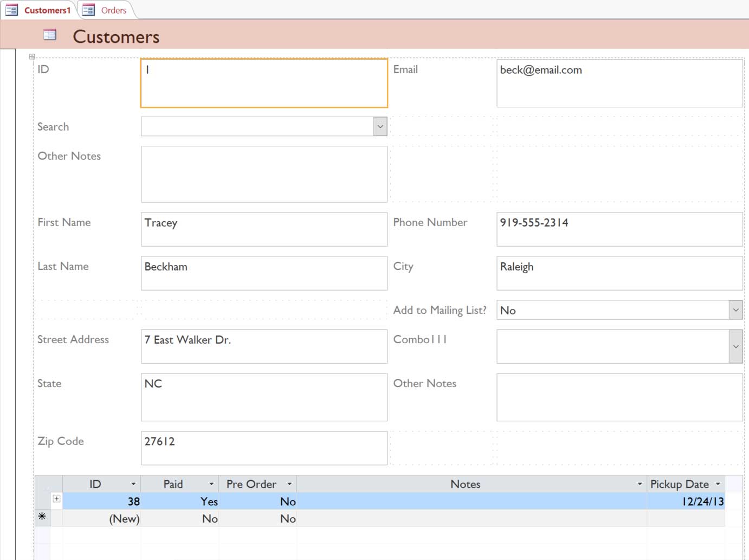Click the Combo111 label

[420, 339]
